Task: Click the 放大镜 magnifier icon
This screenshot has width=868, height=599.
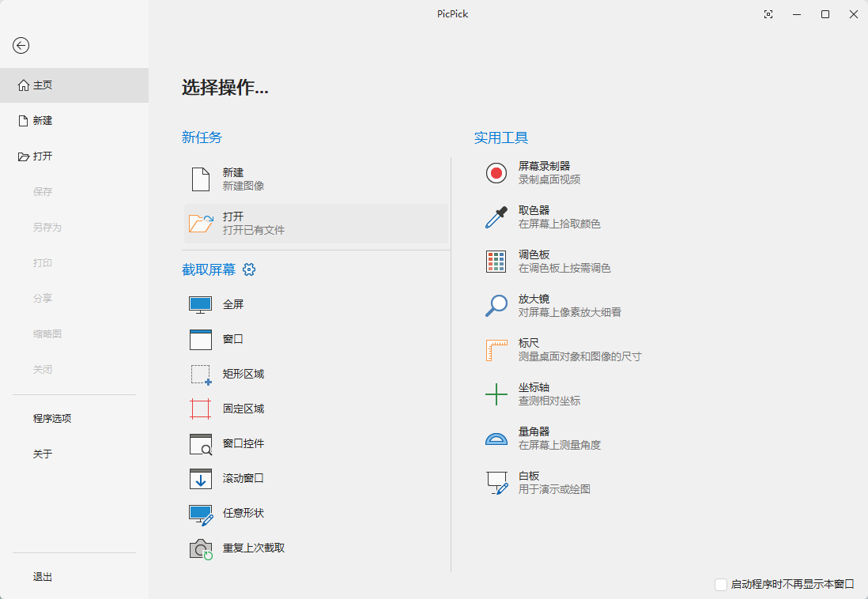Action: (496, 306)
